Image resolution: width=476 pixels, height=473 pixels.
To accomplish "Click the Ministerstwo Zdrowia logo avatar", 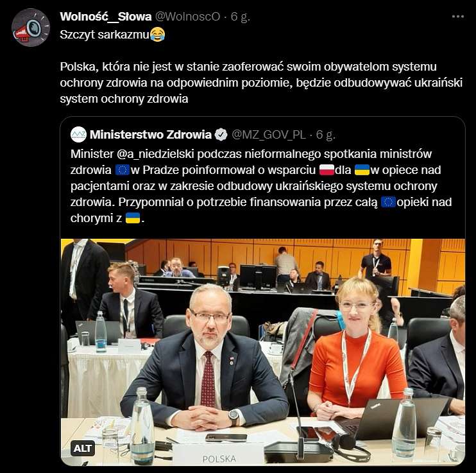I will click(x=79, y=135).
